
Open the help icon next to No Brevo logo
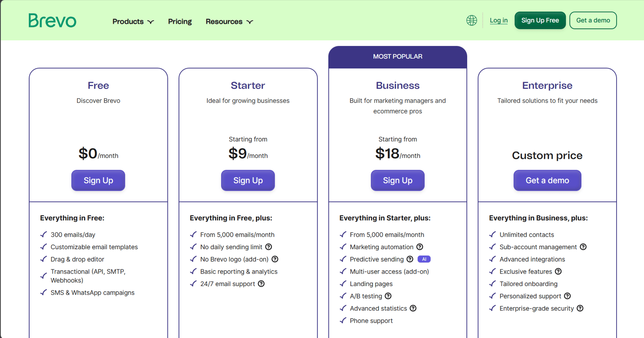tap(275, 260)
